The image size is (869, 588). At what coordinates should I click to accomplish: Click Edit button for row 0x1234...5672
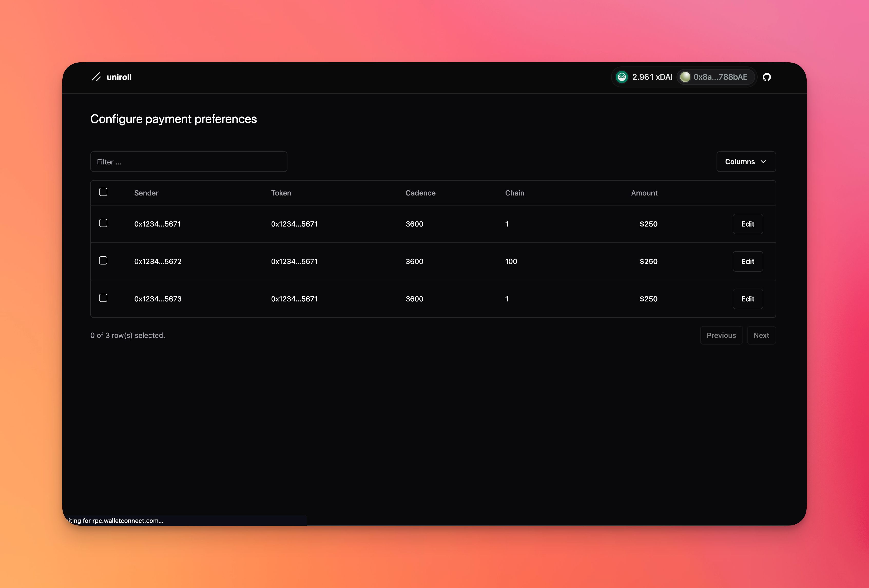coord(748,261)
